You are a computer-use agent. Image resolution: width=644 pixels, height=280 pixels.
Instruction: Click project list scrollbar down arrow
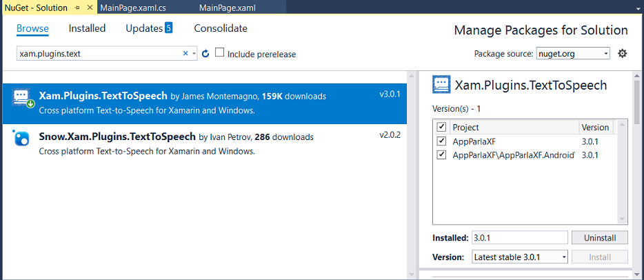(x=622, y=219)
